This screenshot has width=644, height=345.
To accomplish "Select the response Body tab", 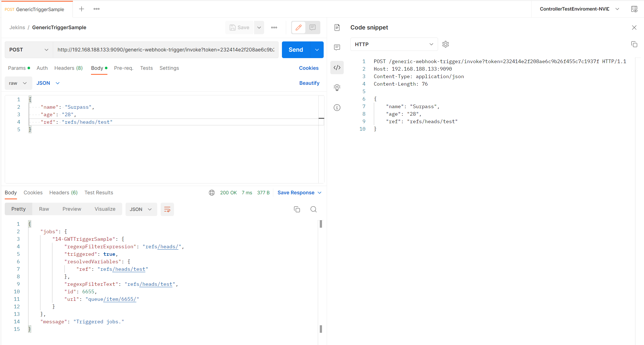I will tap(11, 193).
